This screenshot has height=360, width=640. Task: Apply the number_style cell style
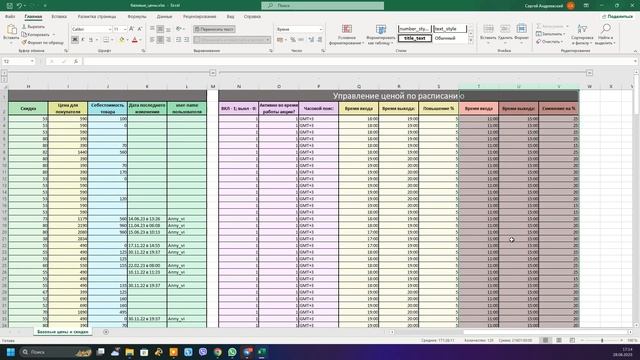[415, 29]
